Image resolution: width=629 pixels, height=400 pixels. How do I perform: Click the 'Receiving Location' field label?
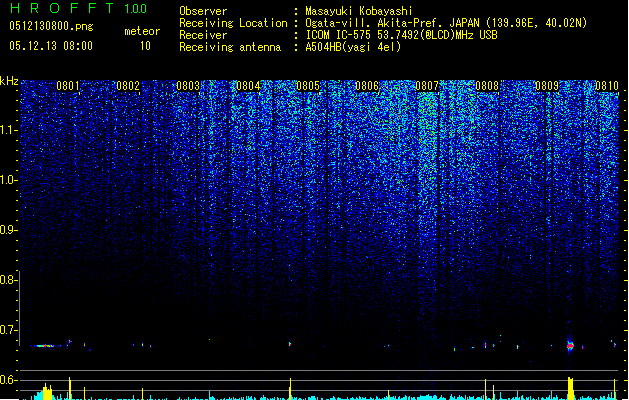[233, 23]
